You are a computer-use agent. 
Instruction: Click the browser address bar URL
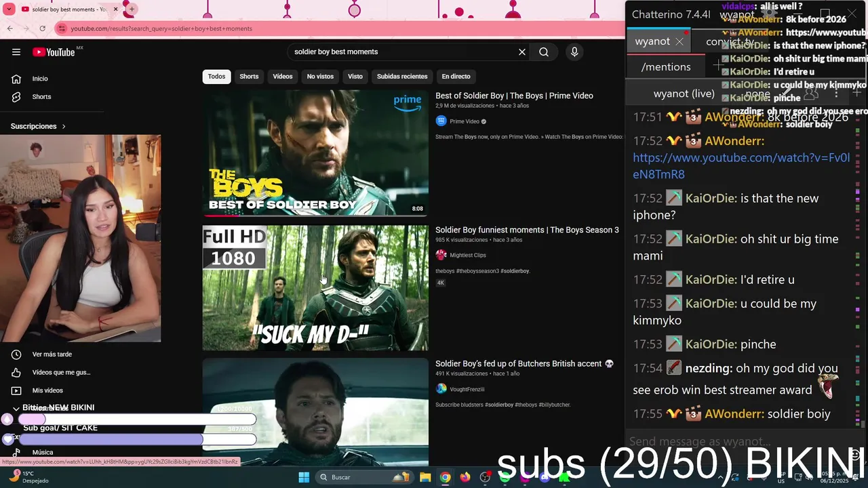pyautogui.click(x=161, y=28)
